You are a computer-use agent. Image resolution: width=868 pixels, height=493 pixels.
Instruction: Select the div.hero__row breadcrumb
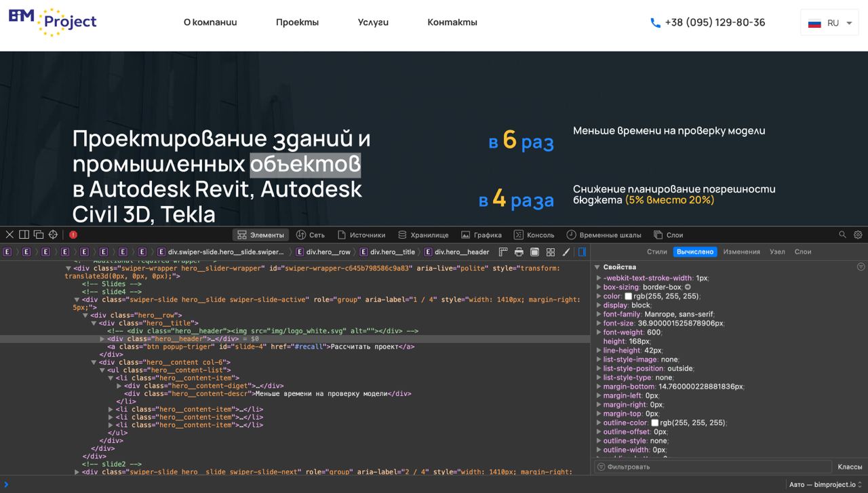point(322,252)
